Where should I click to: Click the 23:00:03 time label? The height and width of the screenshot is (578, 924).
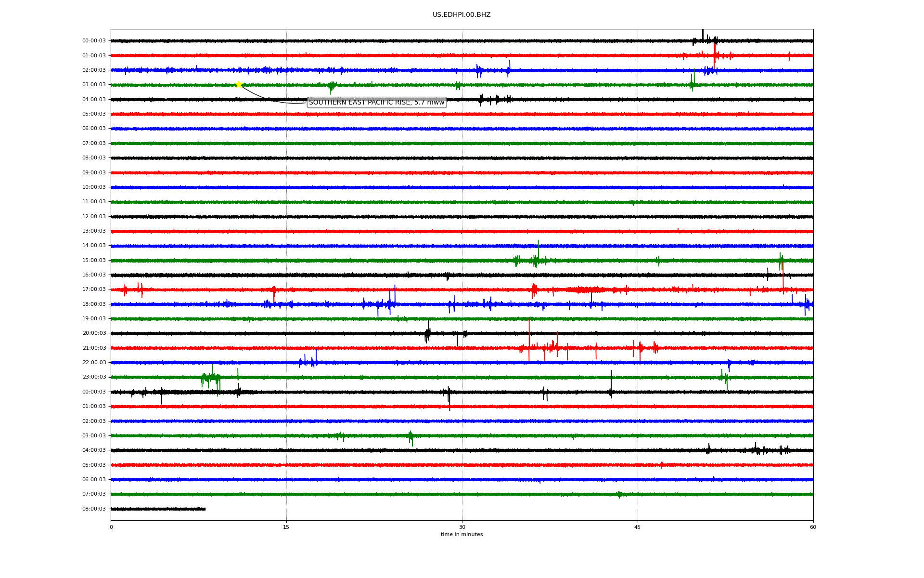[94, 377]
